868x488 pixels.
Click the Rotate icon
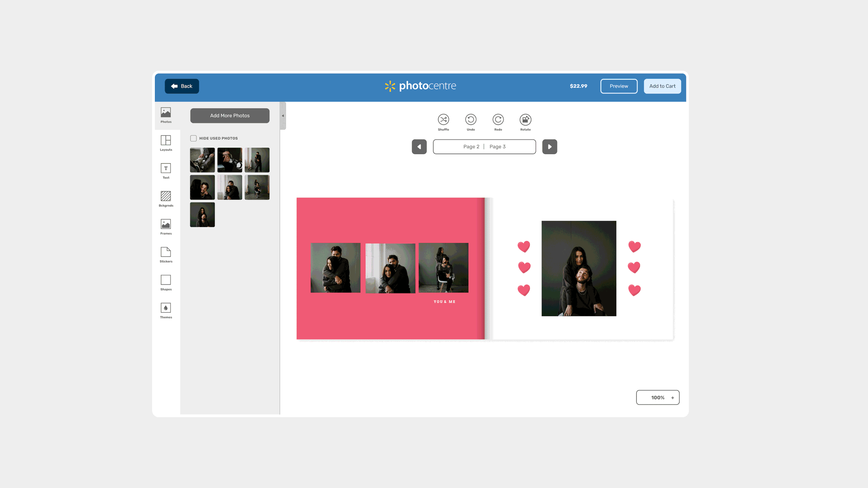coord(525,120)
